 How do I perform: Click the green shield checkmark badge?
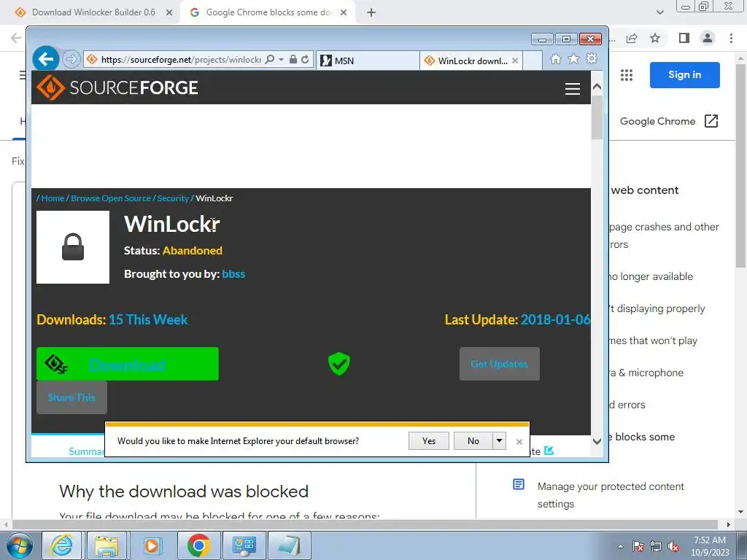(x=339, y=364)
